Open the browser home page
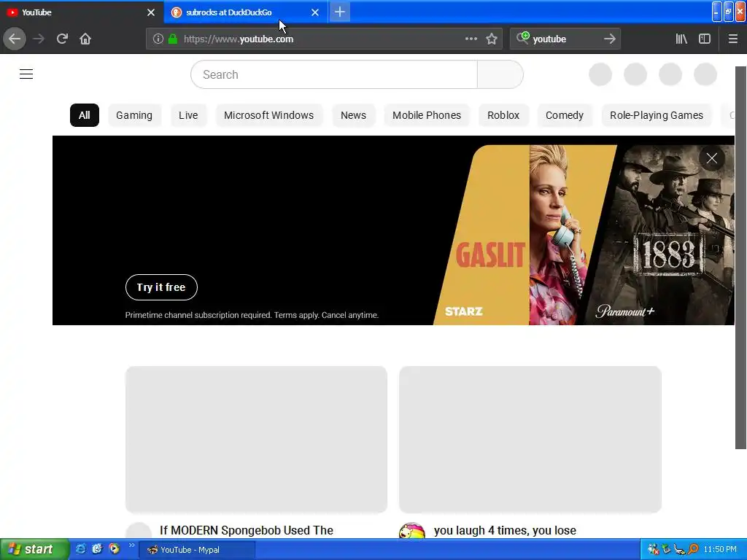Screen dimensions: 747x560 85,39
